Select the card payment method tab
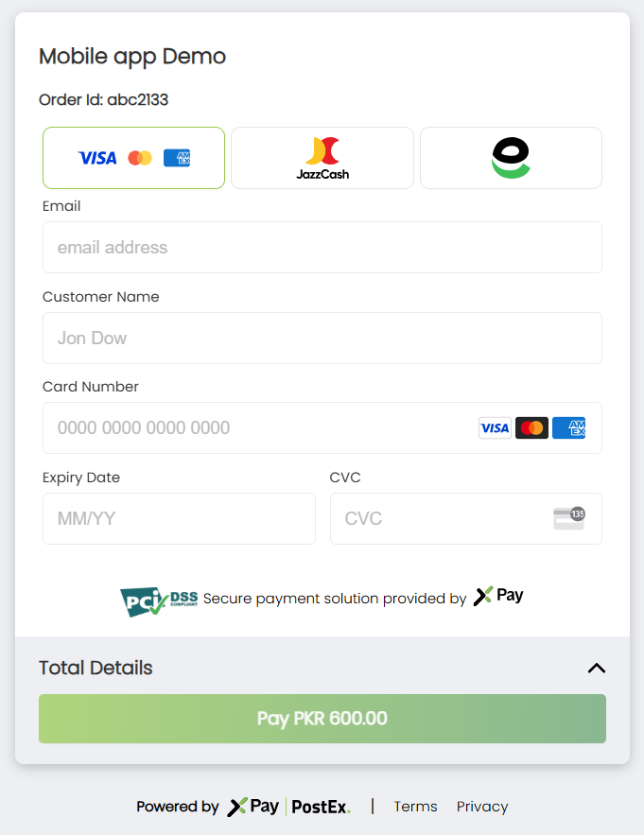 click(133, 158)
